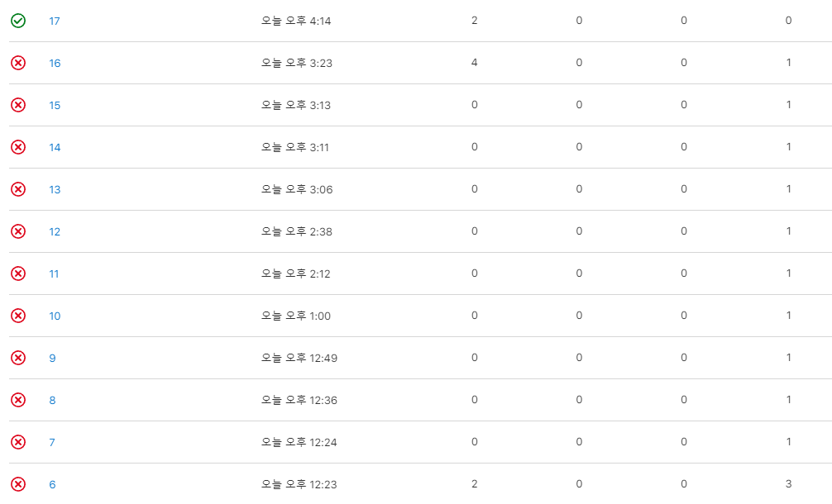Click the green success icon for build 17
The height and width of the screenshot is (504, 832).
[x=18, y=21]
